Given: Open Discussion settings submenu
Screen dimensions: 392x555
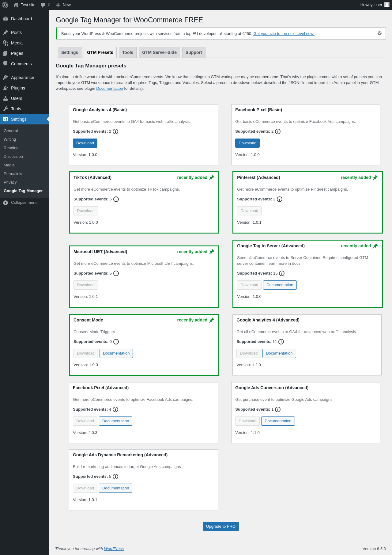Looking at the screenshot, I should [24, 157].
